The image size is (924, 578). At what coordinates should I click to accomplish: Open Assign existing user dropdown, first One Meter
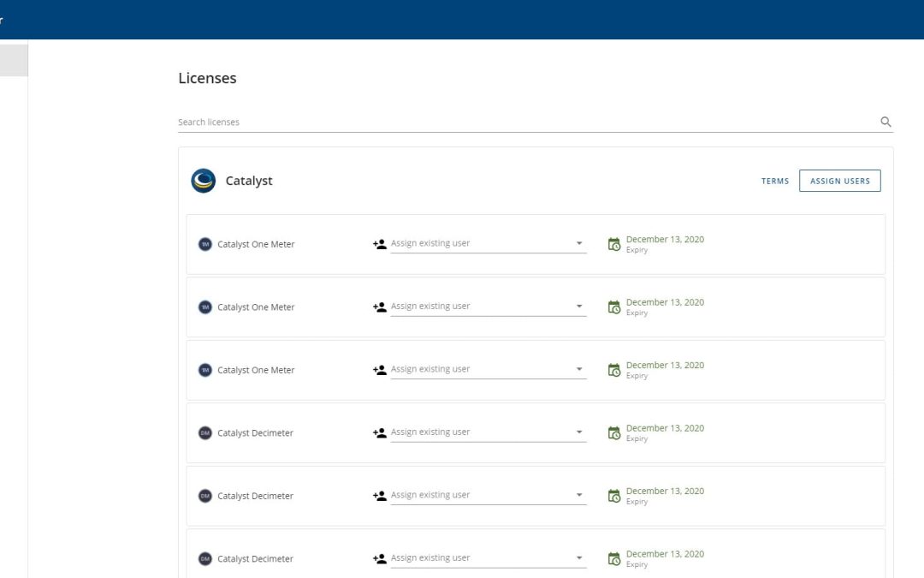[x=489, y=243]
